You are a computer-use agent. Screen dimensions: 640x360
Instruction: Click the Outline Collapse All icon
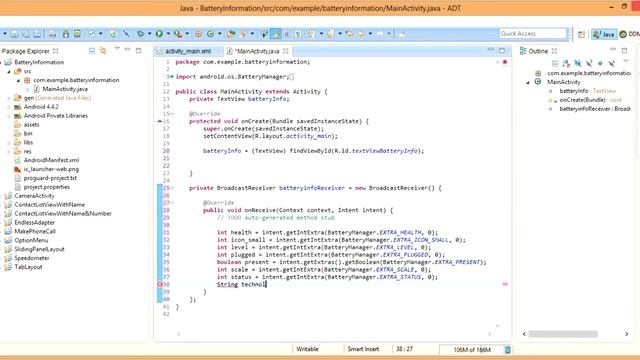(555, 63)
